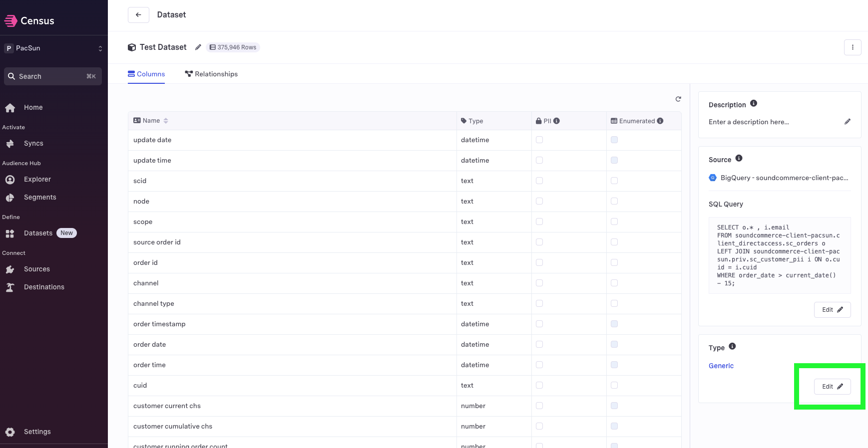Open Datasets in the sidebar
This screenshot has height=448, width=868.
pyautogui.click(x=38, y=233)
